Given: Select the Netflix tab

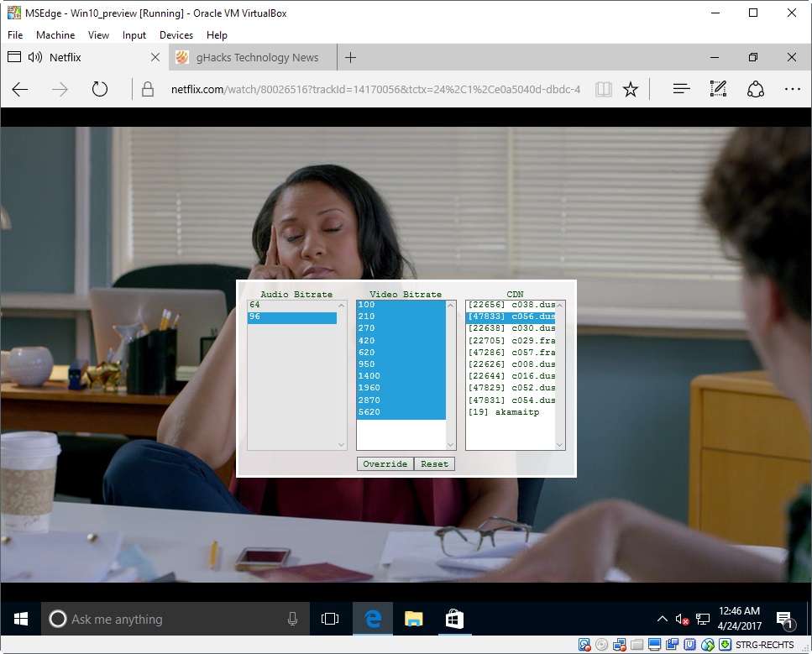Looking at the screenshot, I should point(84,57).
